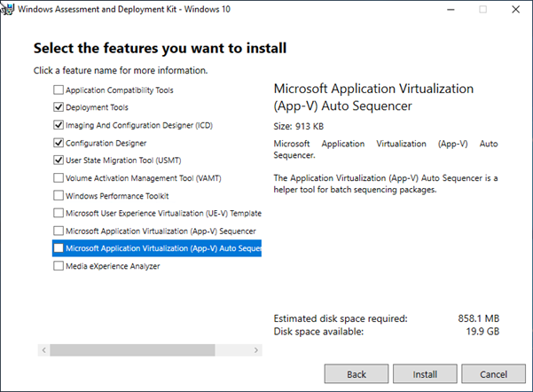Click the 19.9 GB disk space available value
The width and height of the screenshot is (533, 392).
pyautogui.click(x=482, y=332)
